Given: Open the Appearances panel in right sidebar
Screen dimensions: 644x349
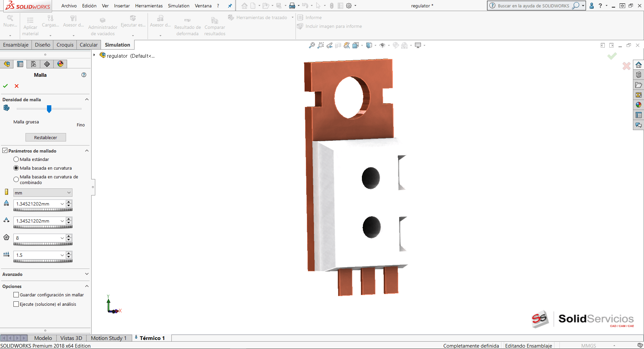Looking at the screenshot, I should tap(638, 105).
